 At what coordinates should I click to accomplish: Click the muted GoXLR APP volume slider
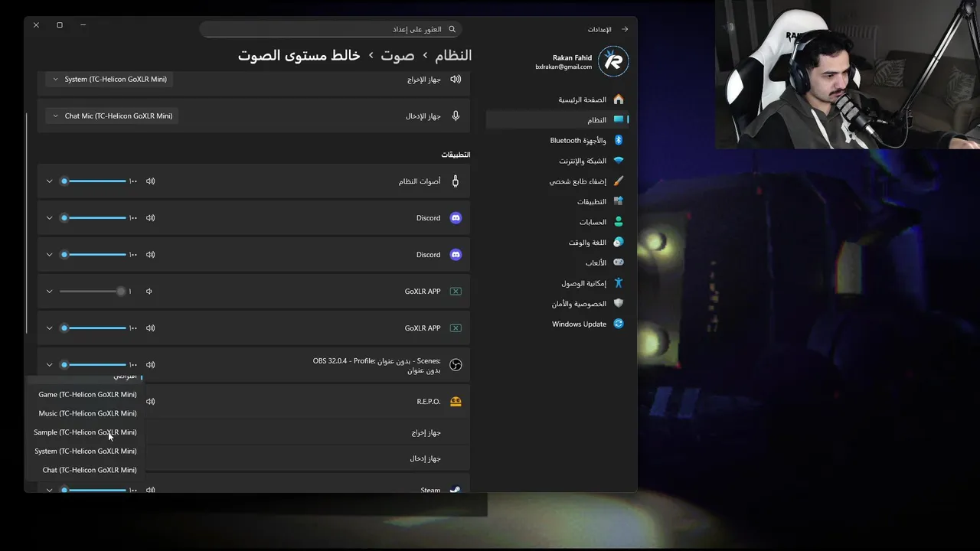(x=92, y=292)
